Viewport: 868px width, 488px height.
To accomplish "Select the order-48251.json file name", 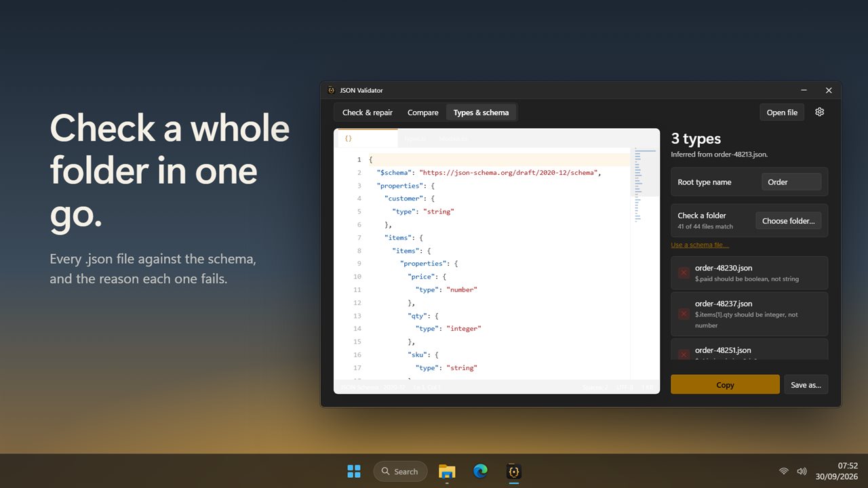I will 723,350.
